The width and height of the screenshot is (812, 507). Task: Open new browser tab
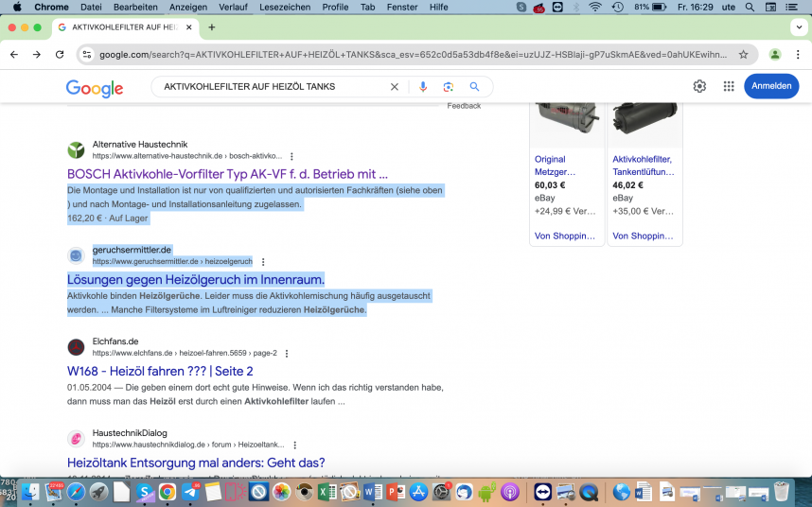point(212,27)
